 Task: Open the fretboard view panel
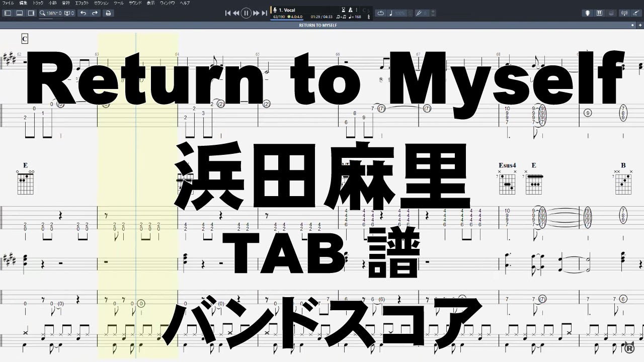(588, 13)
